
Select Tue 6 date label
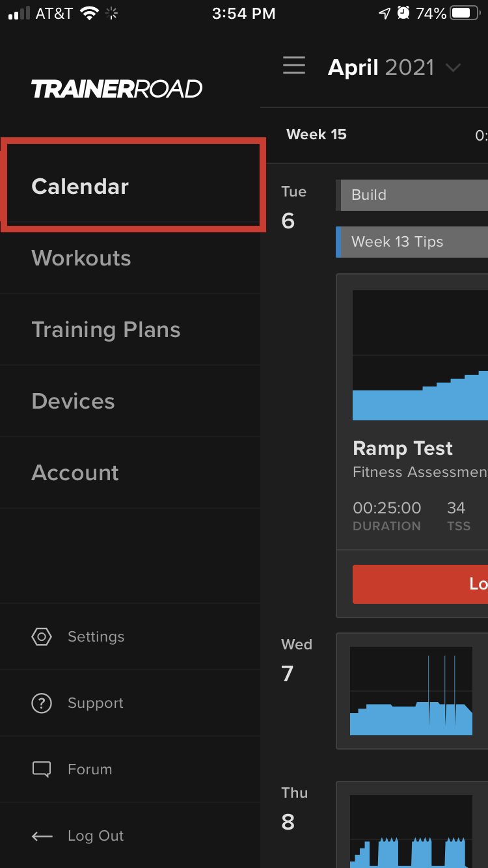point(293,208)
